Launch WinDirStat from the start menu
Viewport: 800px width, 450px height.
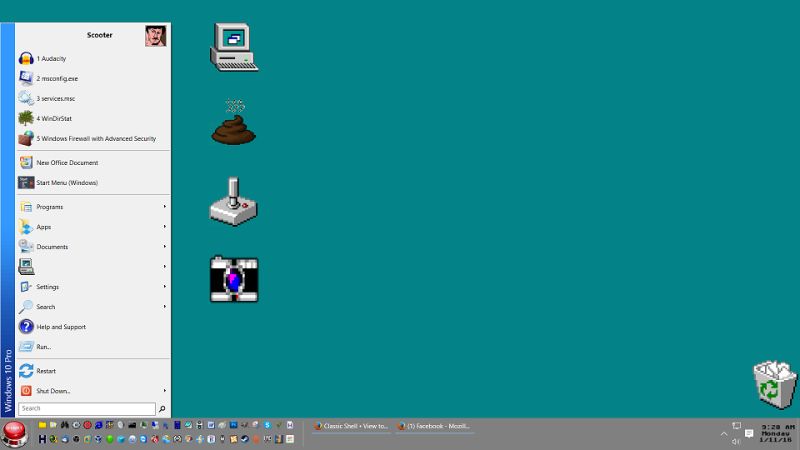pos(93,118)
